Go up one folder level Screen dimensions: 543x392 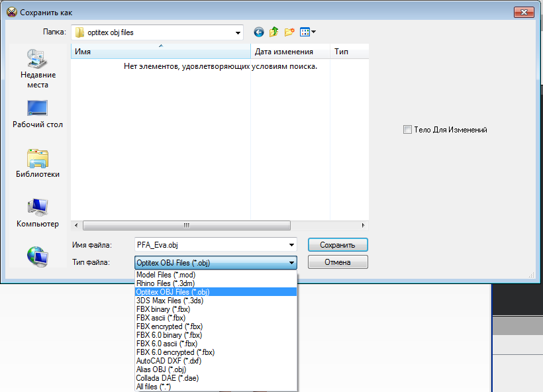pyautogui.click(x=274, y=32)
